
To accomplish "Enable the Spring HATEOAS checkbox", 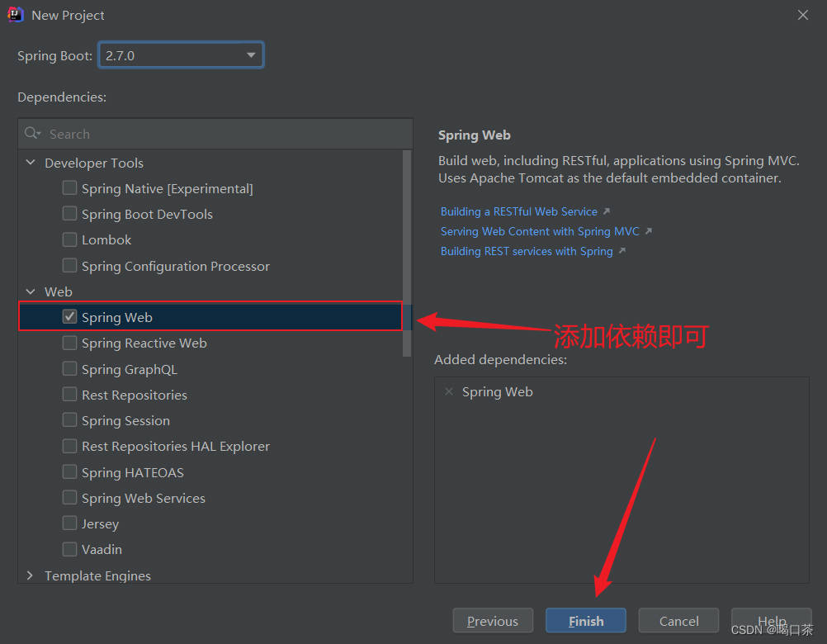I will pyautogui.click(x=69, y=471).
